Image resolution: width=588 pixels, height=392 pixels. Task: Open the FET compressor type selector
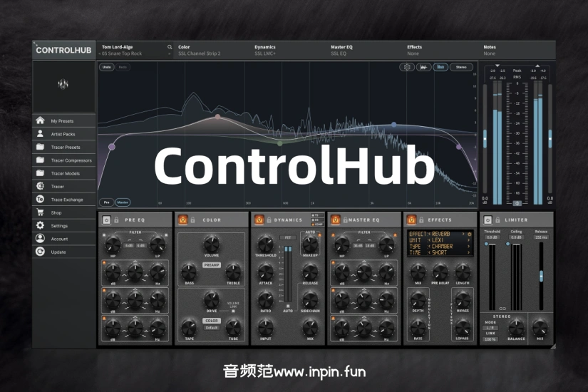[288, 237]
